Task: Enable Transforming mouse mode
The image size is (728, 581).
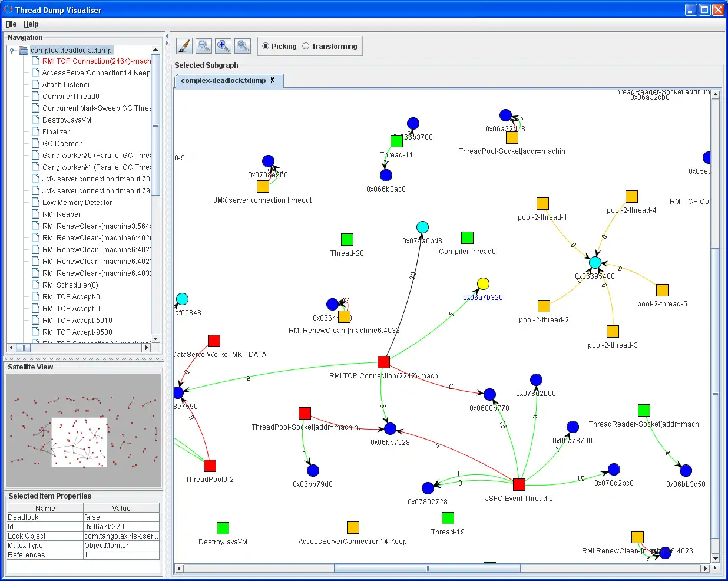Action: point(330,46)
